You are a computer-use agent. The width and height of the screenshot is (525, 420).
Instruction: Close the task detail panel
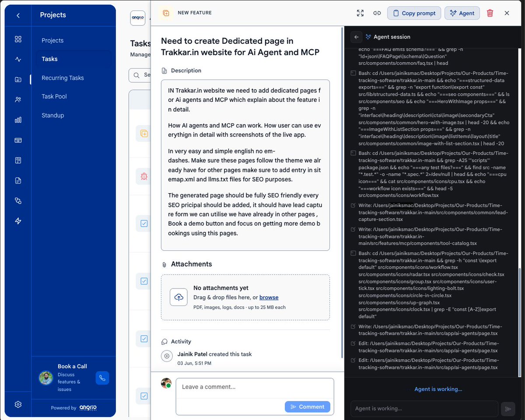(x=507, y=13)
